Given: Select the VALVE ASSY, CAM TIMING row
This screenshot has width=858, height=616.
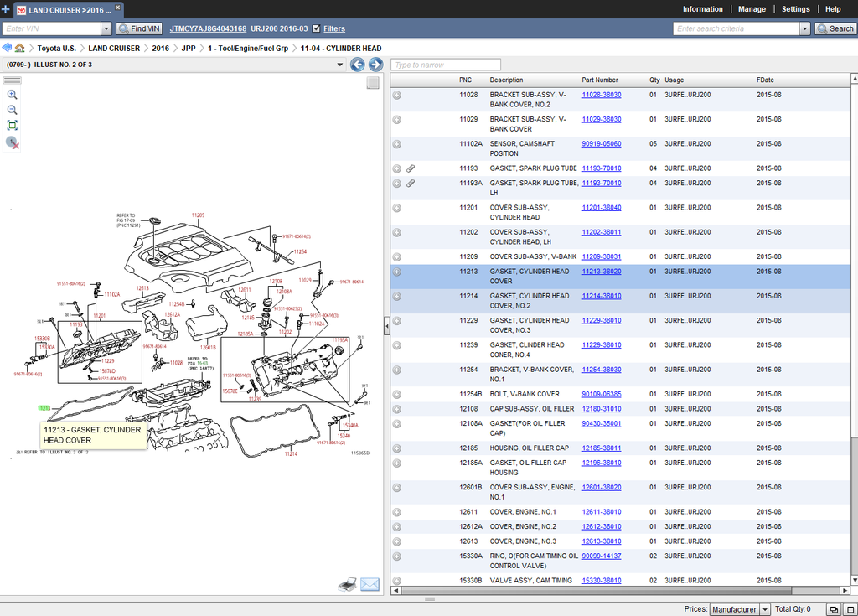Looking at the screenshot, I should click(x=620, y=581).
